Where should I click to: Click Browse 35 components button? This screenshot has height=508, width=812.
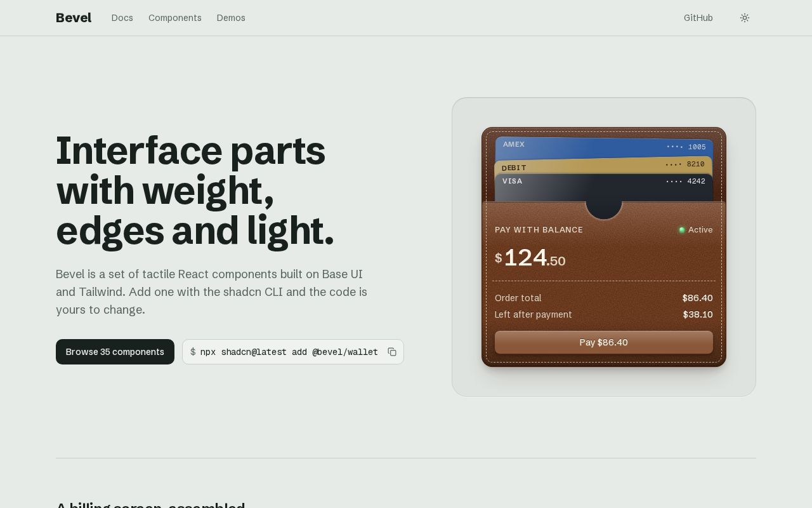(115, 352)
